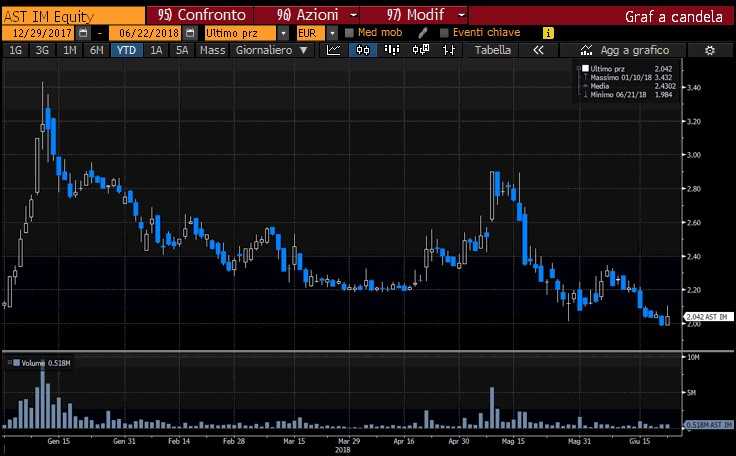Select the 6M time range tab
The width and height of the screenshot is (736, 456).
[x=96, y=50]
